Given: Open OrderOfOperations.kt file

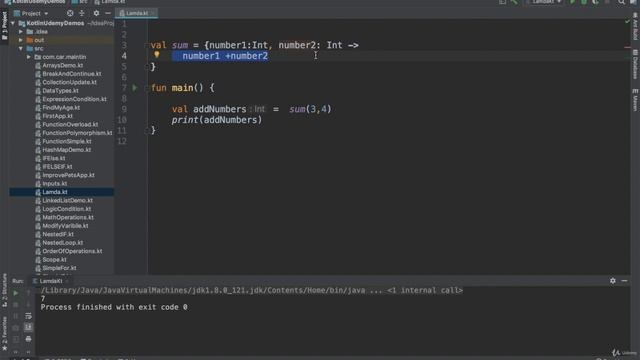Looking at the screenshot, I should [x=72, y=251].
